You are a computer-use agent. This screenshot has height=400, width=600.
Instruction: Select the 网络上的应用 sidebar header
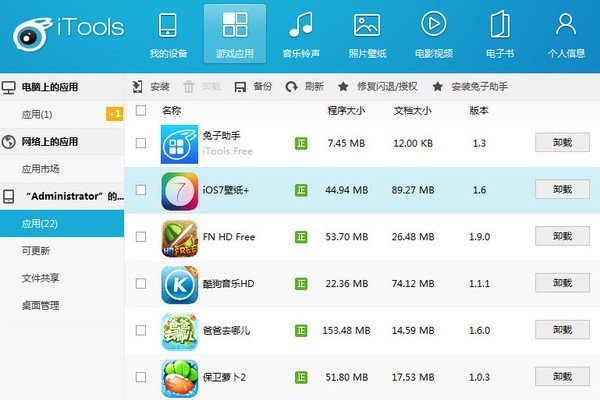(x=62, y=142)
